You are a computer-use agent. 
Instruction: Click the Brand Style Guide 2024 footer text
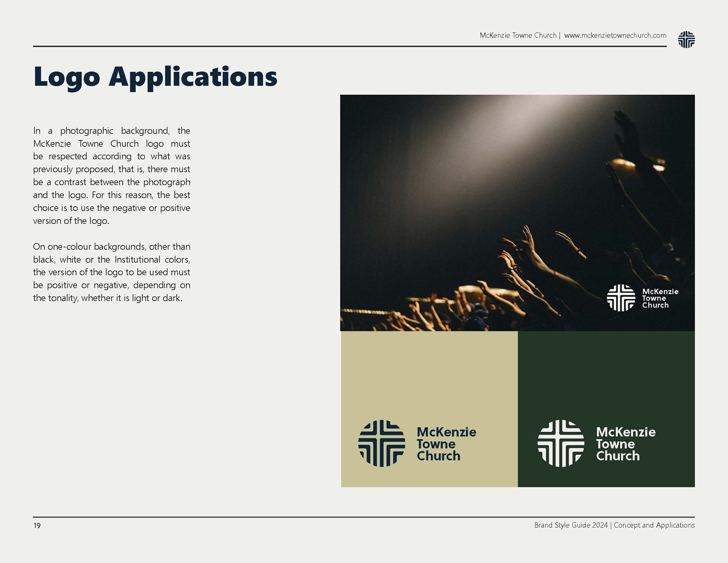tap(571, 525)
